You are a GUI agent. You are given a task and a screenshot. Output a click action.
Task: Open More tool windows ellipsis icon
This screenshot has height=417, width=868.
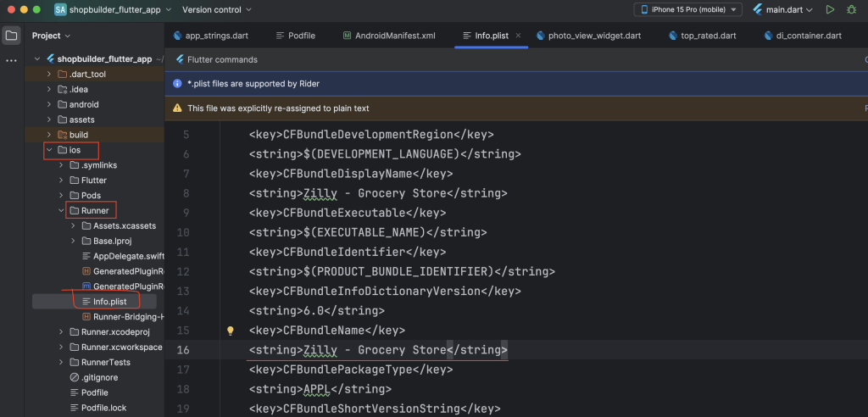(11, 60)
